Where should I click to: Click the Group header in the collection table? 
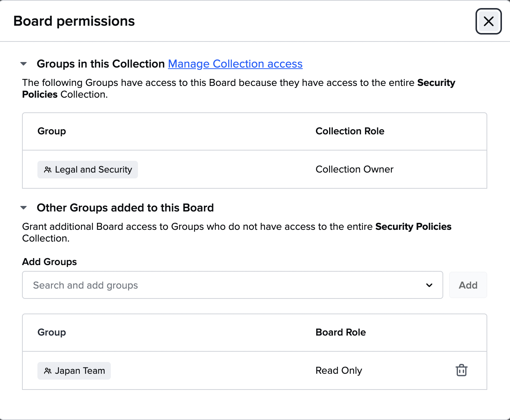tap(52, 131)
